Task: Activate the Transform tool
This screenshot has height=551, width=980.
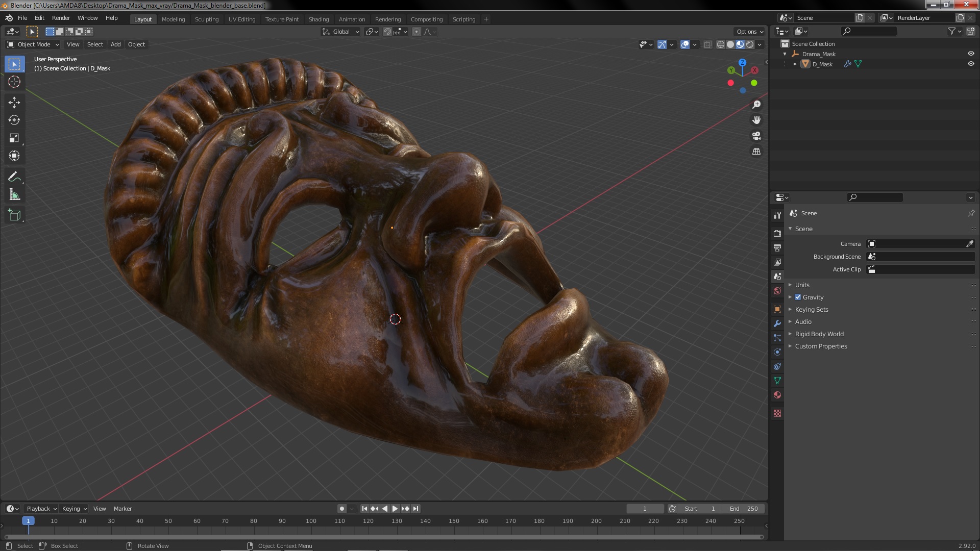Action: 14,156
